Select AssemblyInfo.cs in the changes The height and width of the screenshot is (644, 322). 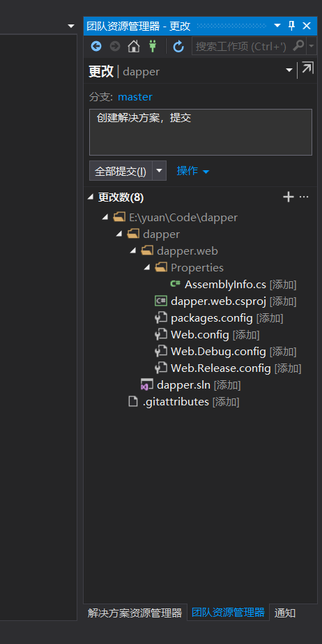pos(225,284)
